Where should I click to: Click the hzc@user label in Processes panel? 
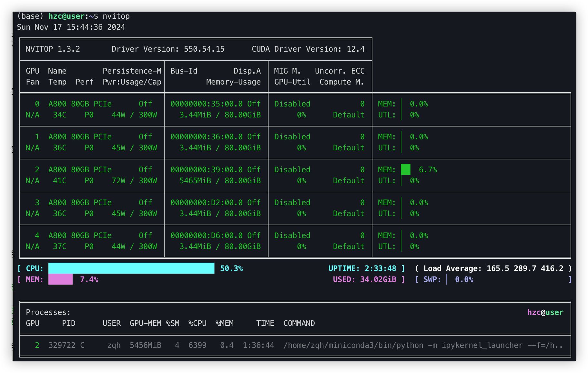pos(545,312)
